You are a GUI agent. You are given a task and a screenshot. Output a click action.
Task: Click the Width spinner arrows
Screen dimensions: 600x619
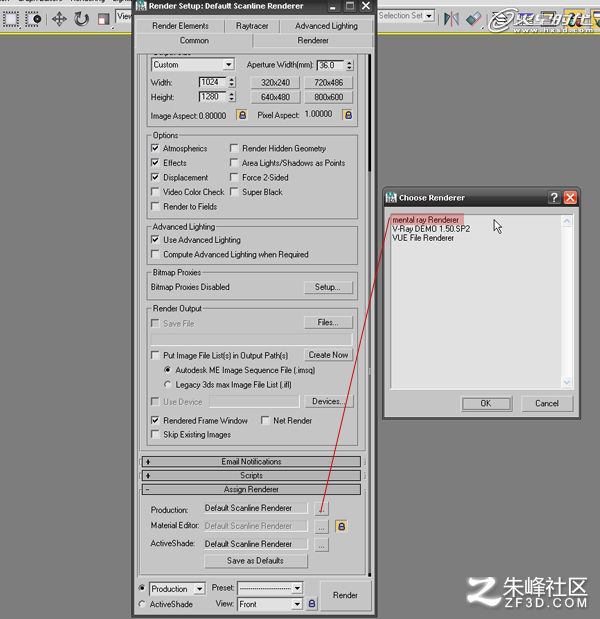(232, 82)
